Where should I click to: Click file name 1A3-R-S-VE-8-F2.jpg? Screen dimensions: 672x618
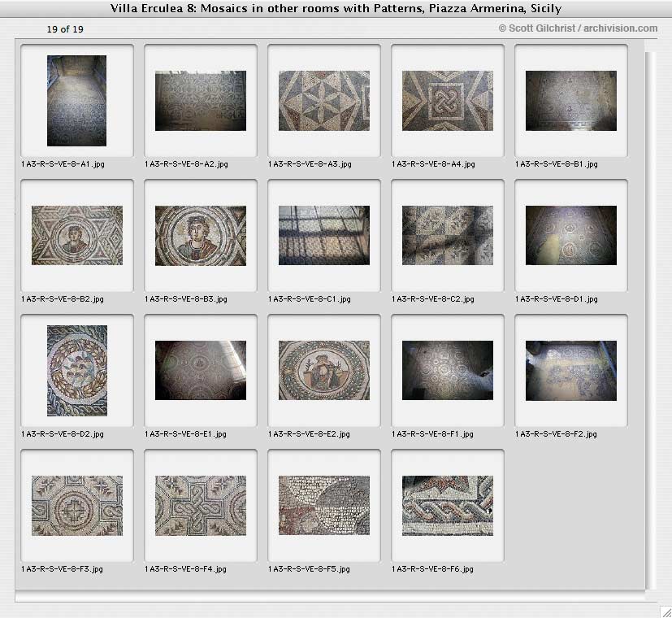(556, 434)
